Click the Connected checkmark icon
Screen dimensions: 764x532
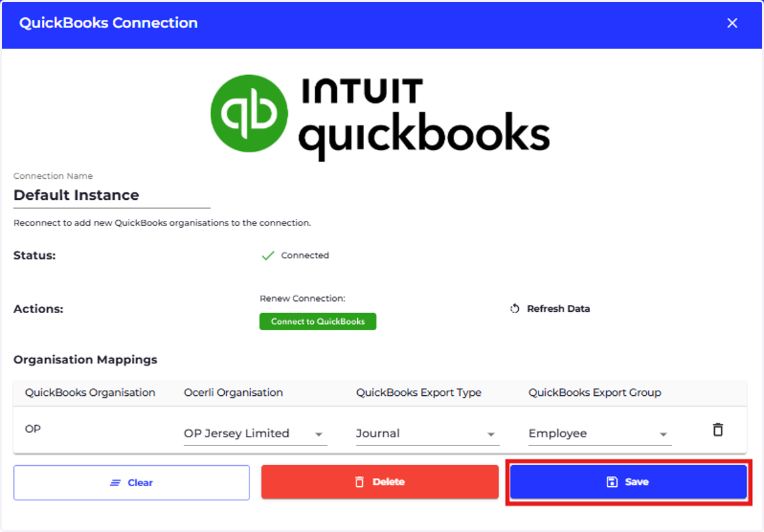click(x=268, y=256)
